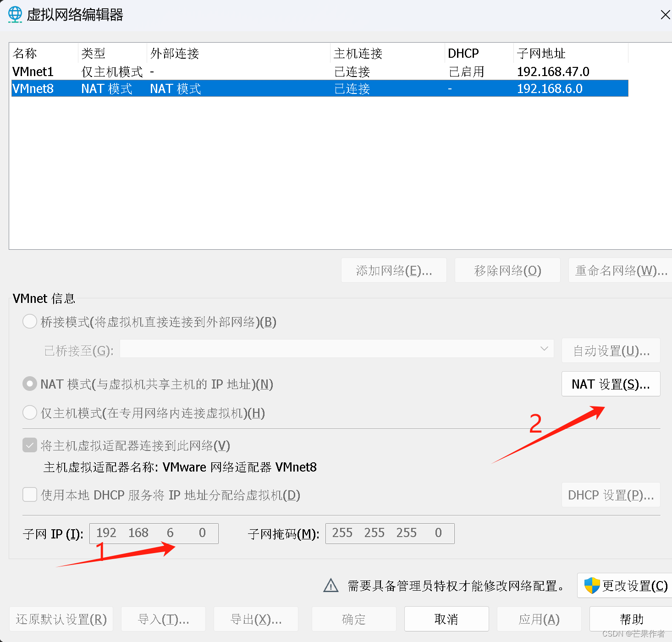Viewport: 672px width, 642px height.
Task: Enable 使用本地 DHCP 服务 checkbox
Action: [x=30, y=494]
